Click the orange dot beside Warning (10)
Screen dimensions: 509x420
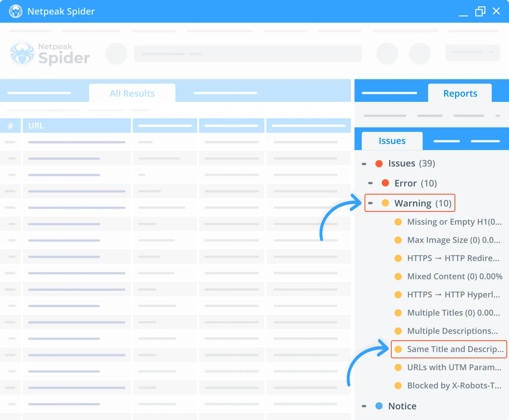coord(385,203)
